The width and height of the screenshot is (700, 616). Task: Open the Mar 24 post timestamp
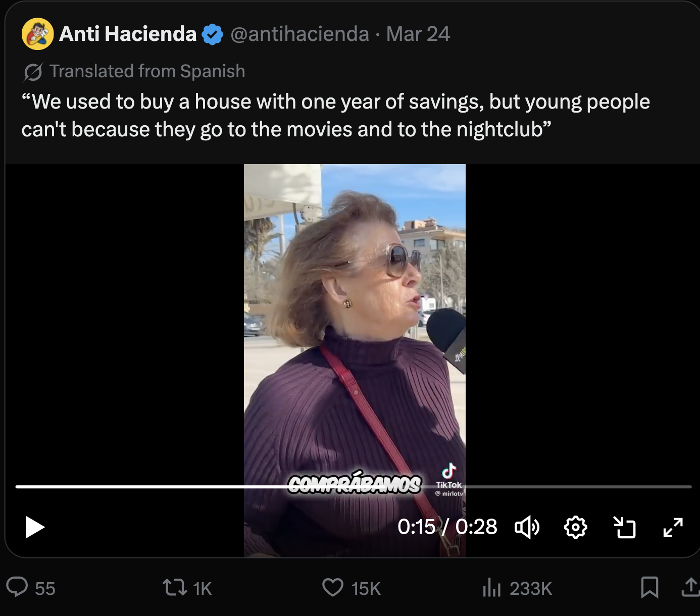[418, 34]
